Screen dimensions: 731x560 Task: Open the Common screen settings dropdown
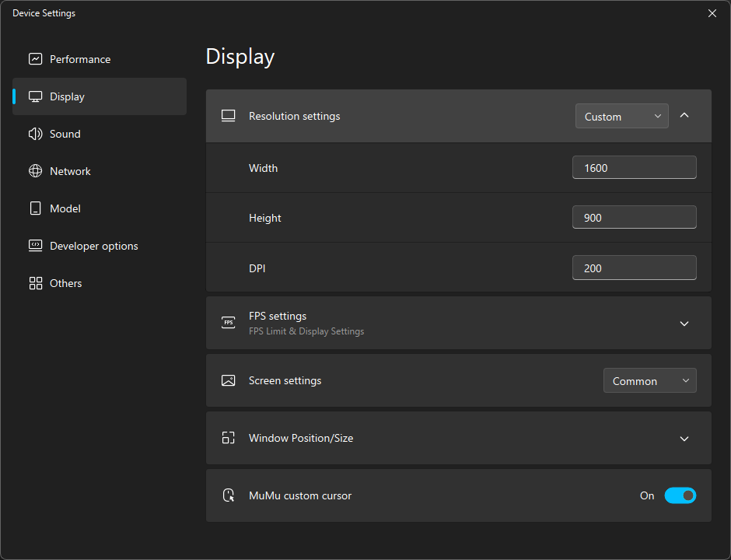650,380
